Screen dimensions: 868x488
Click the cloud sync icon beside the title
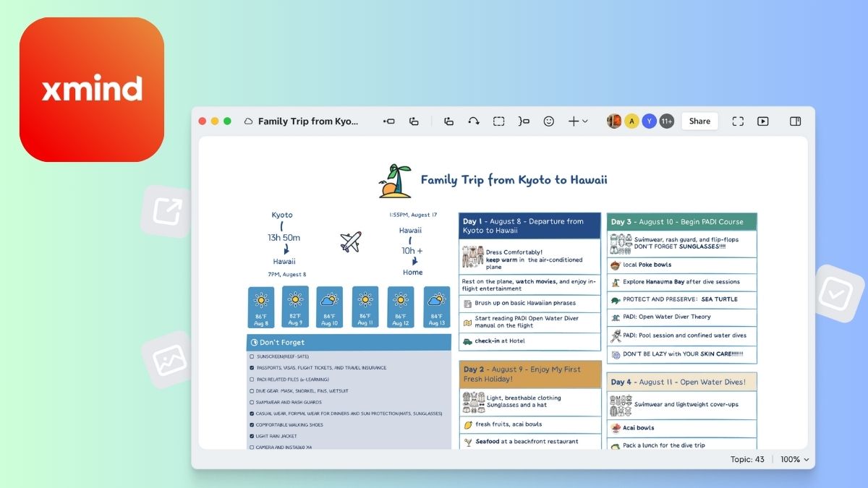pos(249,121)
